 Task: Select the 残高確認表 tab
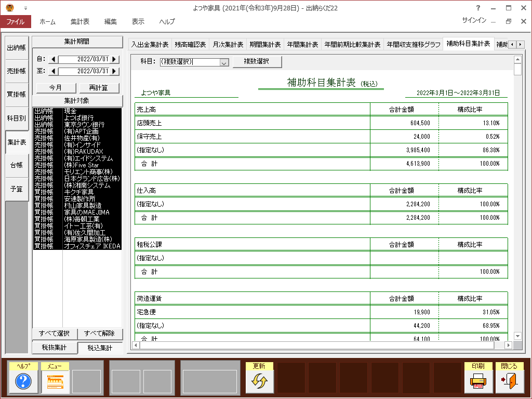coord(190,45)
